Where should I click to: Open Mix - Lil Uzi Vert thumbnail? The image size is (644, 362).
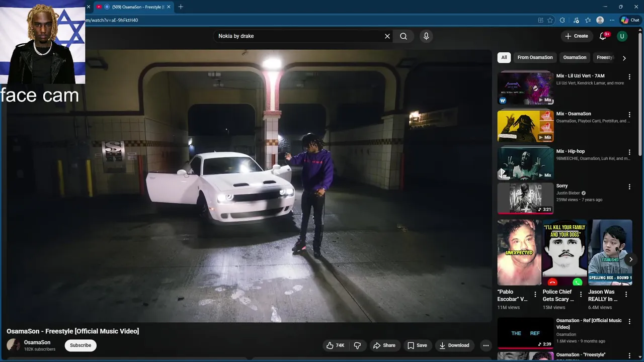525,88
